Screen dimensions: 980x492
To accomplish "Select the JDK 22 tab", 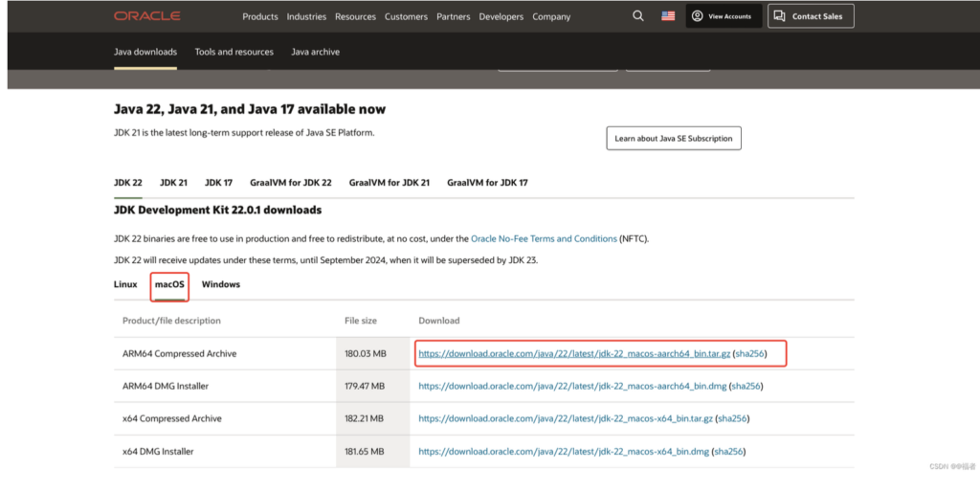I will tap(127, 183).
